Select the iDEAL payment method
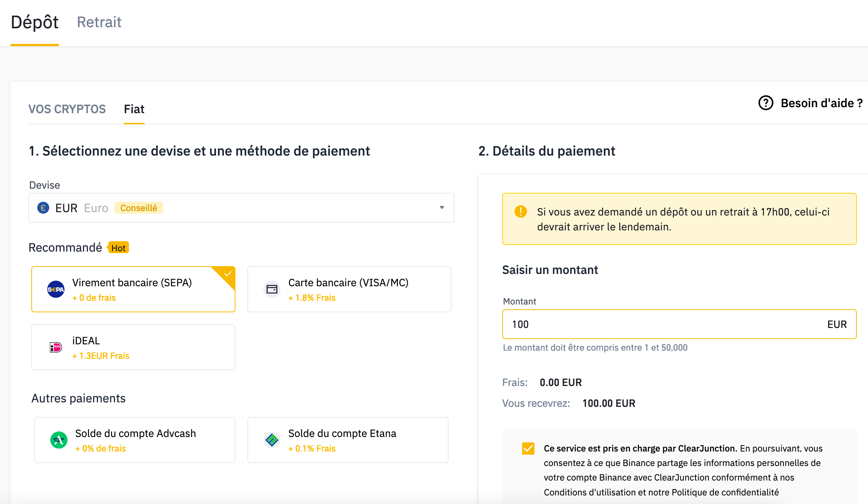This screenshot has height=504, width=868. pos(133,347)
